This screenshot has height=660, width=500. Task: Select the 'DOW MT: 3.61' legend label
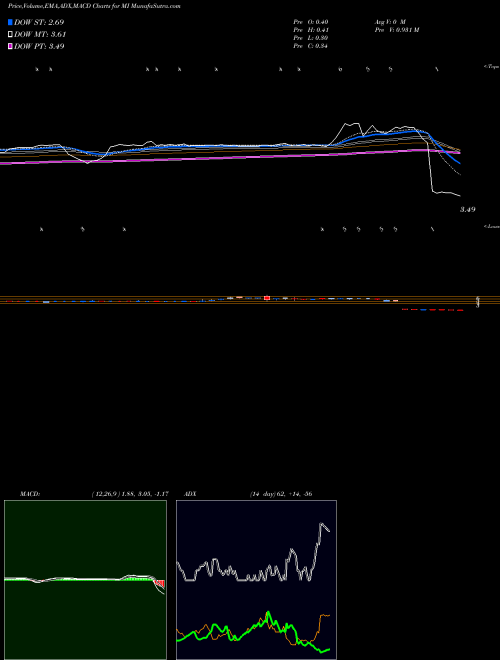point(40,35)
